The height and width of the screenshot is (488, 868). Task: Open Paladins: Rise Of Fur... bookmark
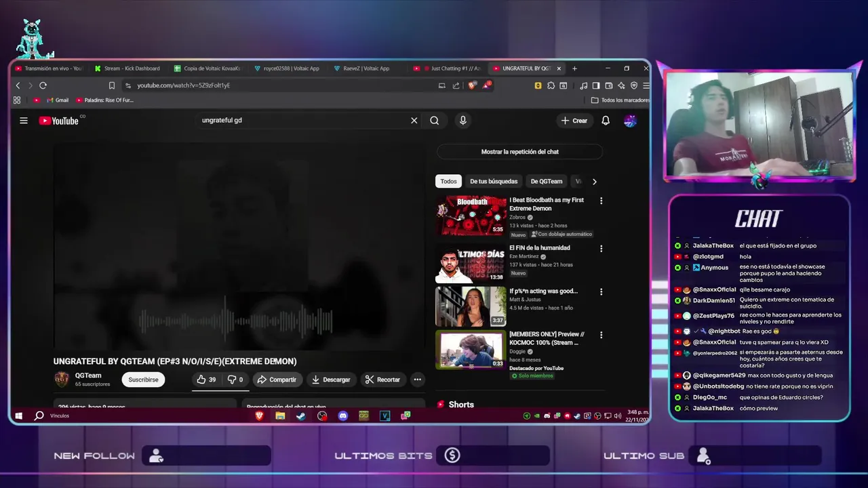coord(104,100)
